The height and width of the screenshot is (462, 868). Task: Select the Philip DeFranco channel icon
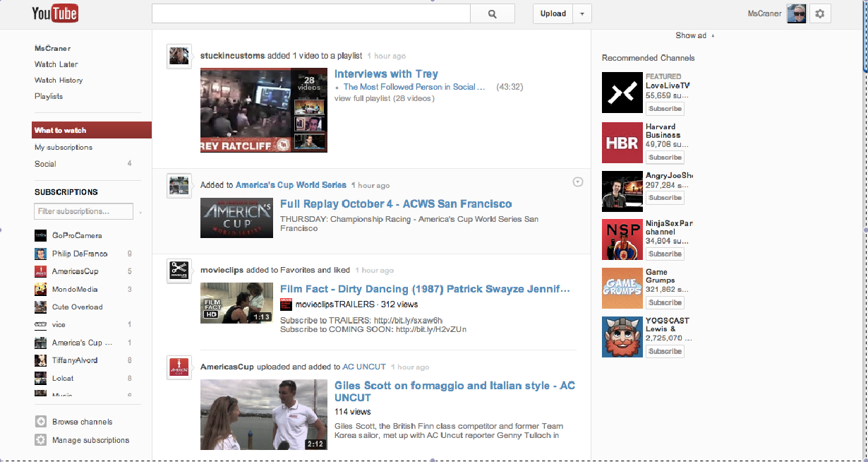40,253
